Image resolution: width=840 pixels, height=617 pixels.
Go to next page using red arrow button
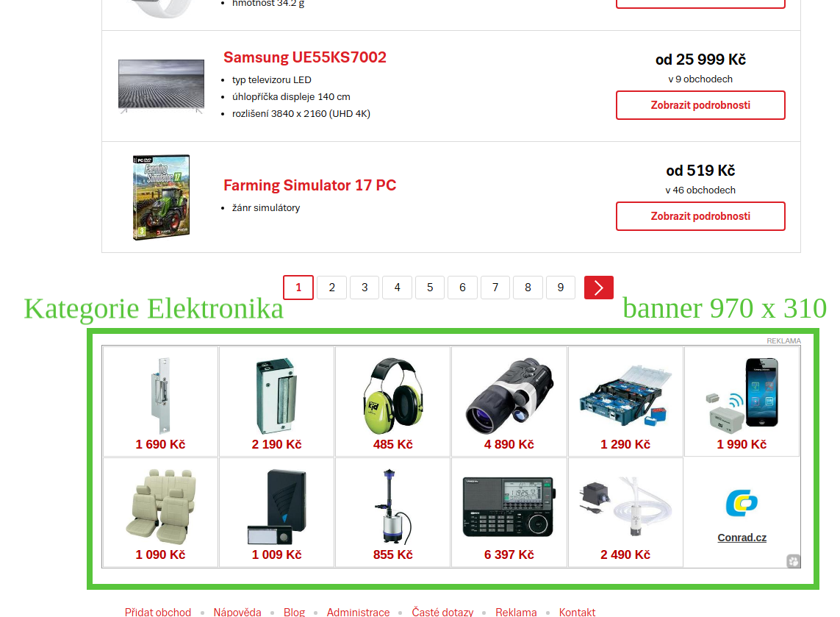598,288
